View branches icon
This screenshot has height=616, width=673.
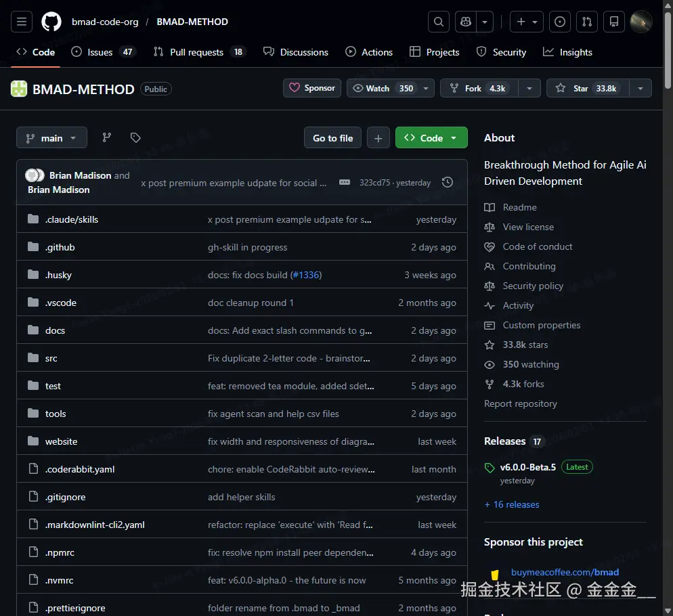[107, 137]
